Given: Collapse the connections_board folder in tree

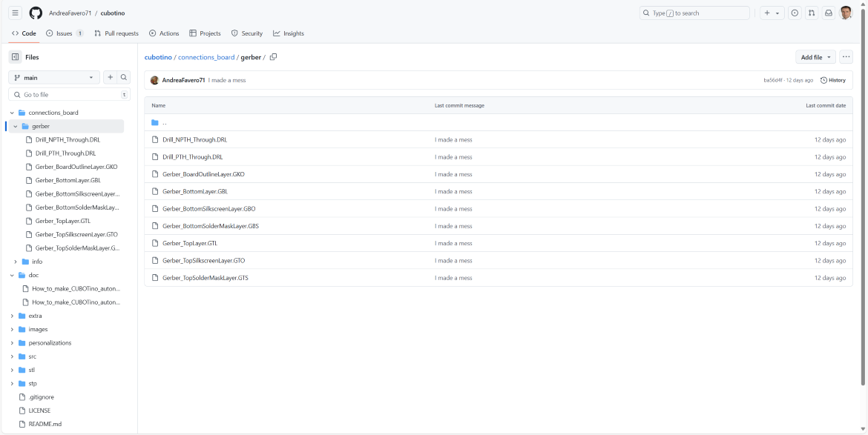Looking at the screenshot, I should [12, 113].
